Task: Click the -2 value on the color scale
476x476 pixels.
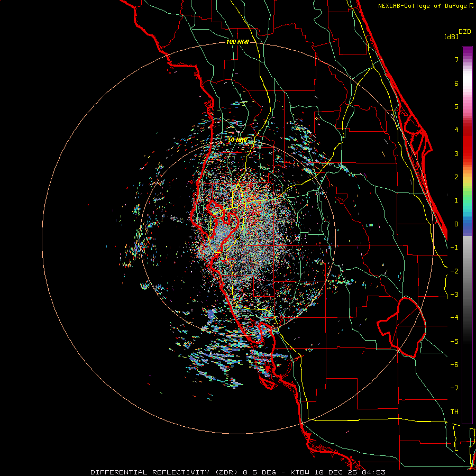Action: pos(454,271)
